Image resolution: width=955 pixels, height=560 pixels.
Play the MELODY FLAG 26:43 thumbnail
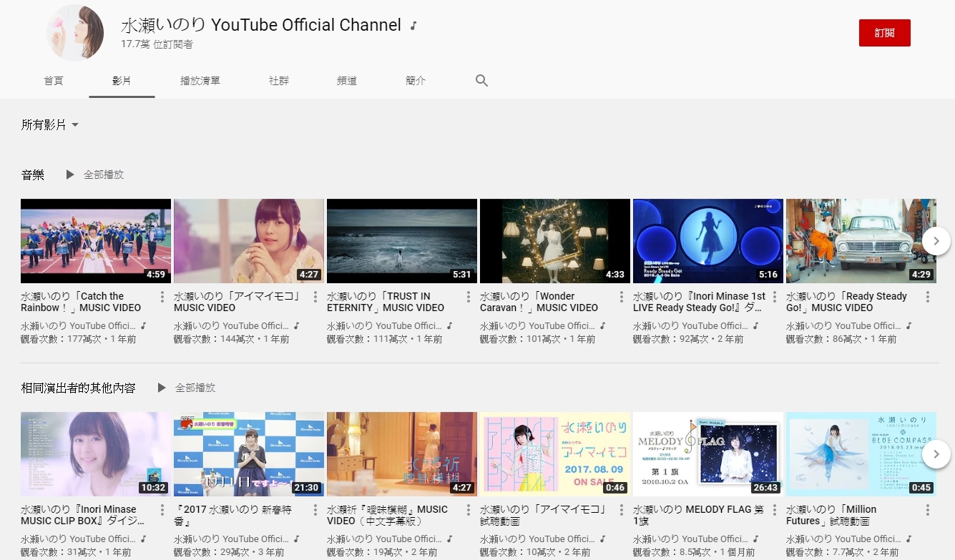tap(708, 454)
